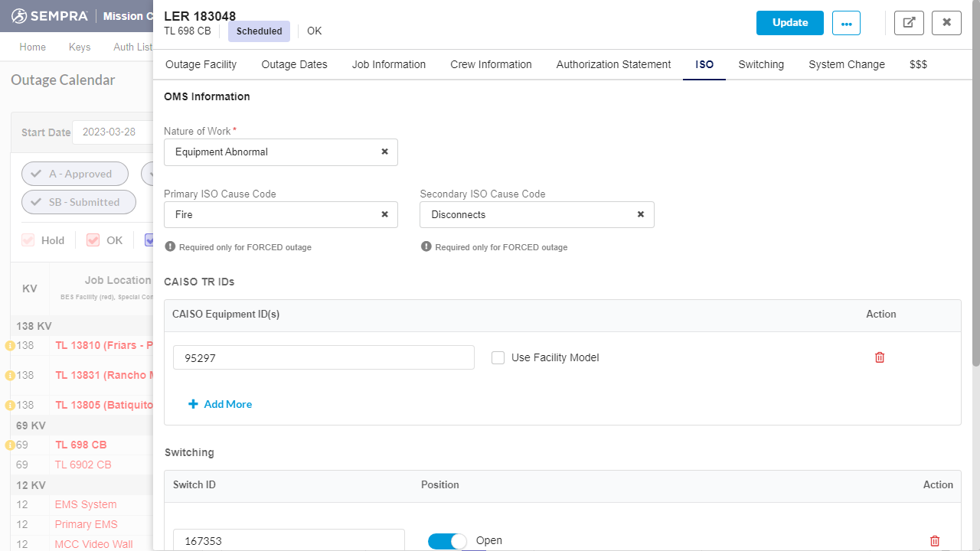Clear the Primary ISO Cause Code Fire

click(384, 214)
